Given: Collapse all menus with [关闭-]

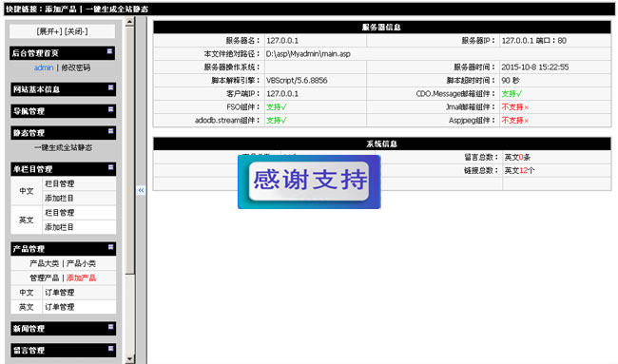Looking at the screenshot, I should (76, 31).
